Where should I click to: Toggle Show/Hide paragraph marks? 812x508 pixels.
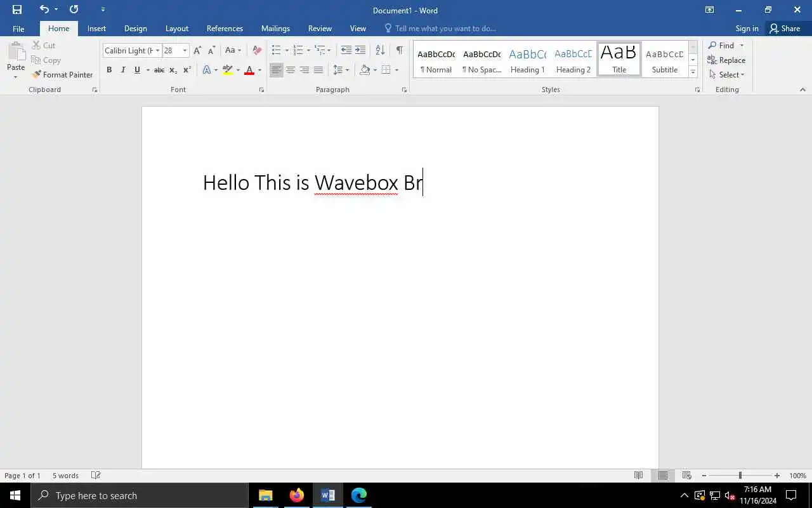point(399,51)
